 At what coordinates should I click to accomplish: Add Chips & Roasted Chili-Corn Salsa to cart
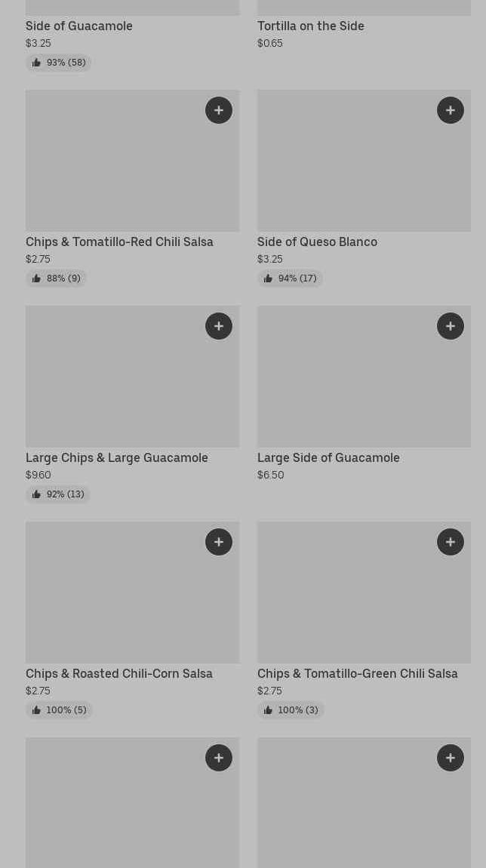click(x=219, y=542)
